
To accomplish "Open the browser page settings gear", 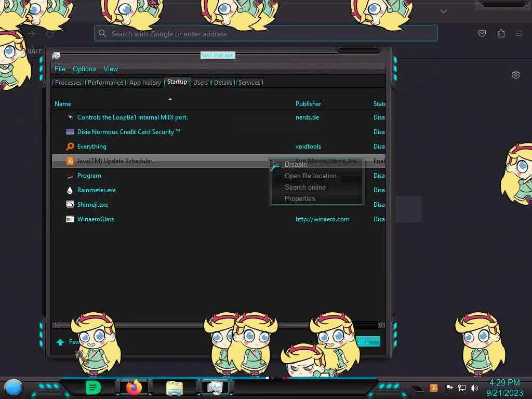I will click(516, 75).
